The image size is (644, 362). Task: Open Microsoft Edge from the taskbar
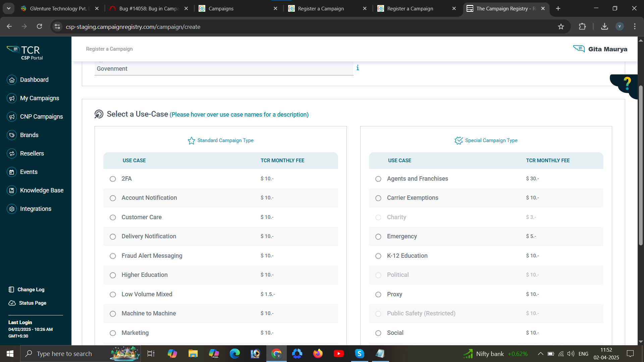[235, 354]
